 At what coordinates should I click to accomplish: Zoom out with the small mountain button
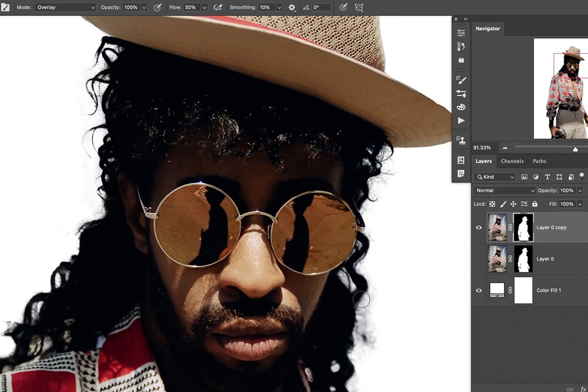click(505, 148)
